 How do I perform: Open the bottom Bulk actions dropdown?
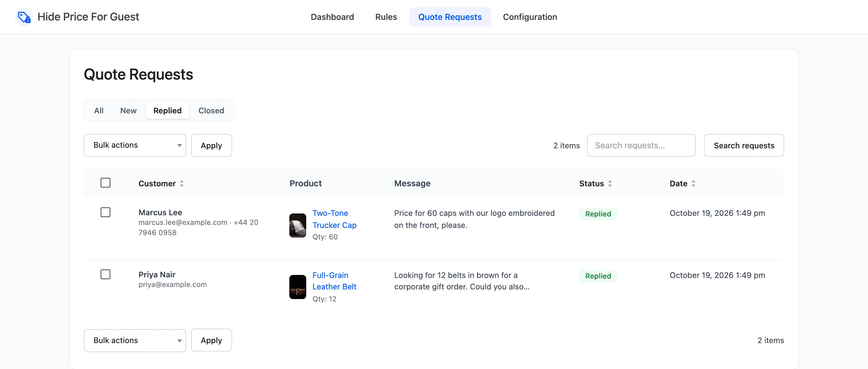click(135, 340)
